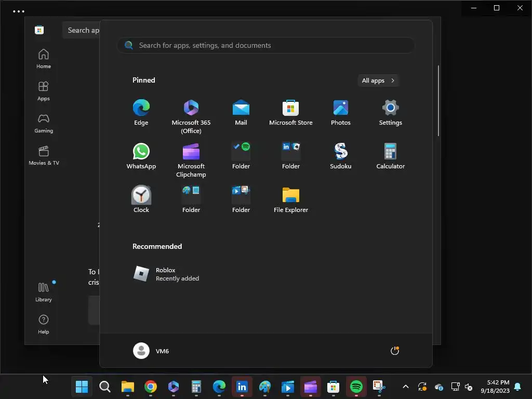
Task: Open network display tray icon
Action: 455,387
